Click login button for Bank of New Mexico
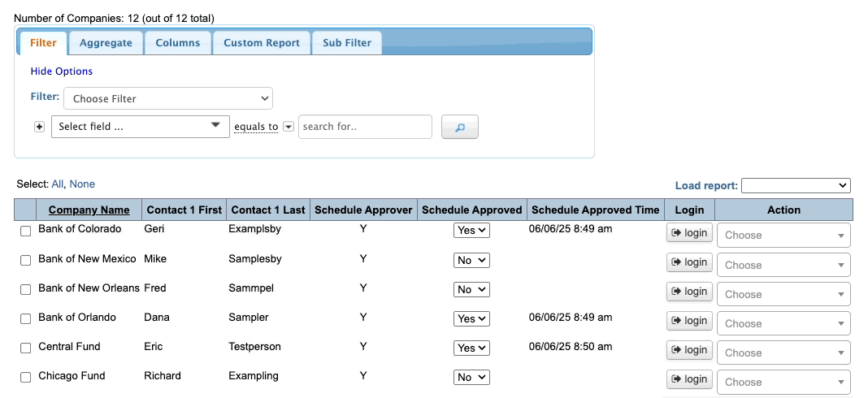 click(689, 262)
